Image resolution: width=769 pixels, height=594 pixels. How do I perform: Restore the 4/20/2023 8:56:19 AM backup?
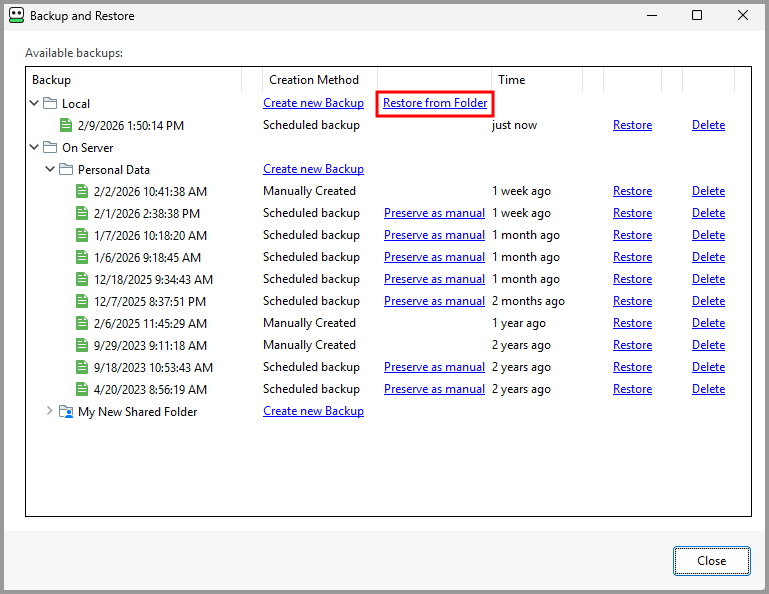[632, 389]
